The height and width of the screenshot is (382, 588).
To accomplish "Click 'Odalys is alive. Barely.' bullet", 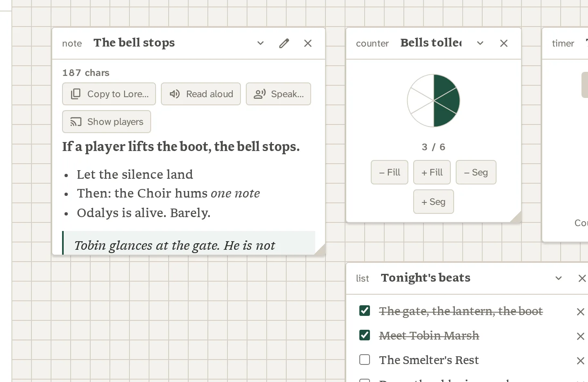I will pos(144,213).
